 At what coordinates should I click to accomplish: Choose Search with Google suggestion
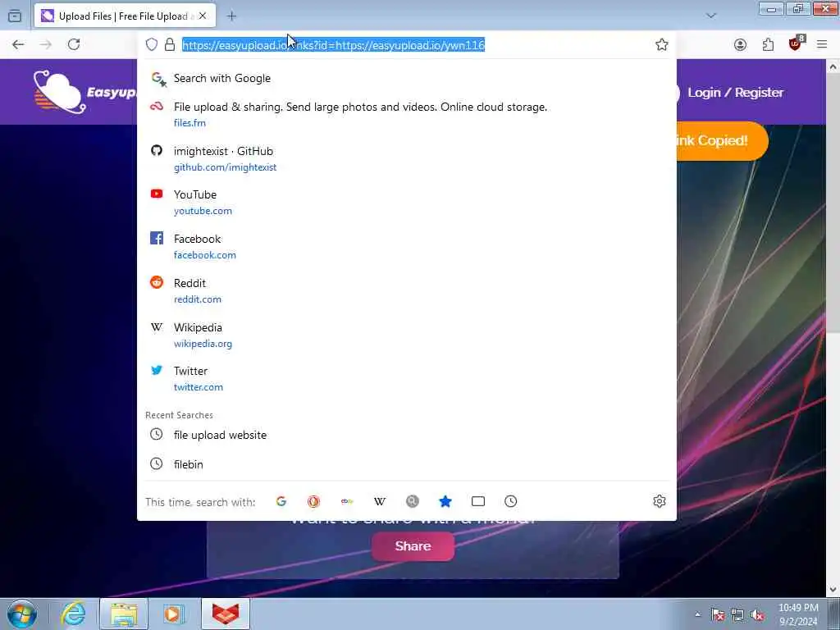point(407,78)
